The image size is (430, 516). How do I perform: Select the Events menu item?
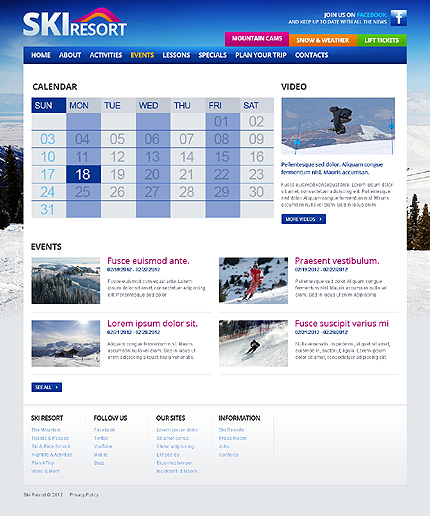click(x=142, y=55)
